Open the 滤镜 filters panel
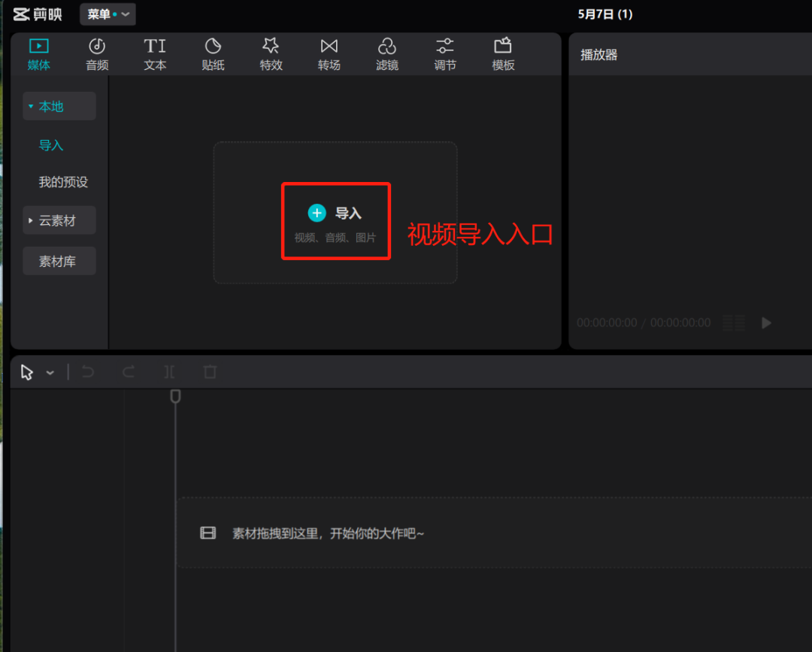 click(x=386, y=54)
